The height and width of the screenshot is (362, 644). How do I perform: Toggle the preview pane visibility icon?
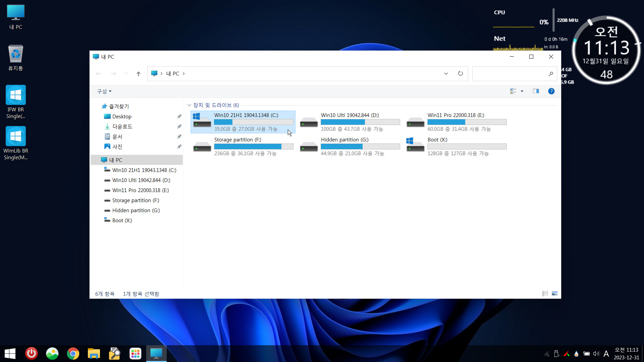[x=536, y=91]
